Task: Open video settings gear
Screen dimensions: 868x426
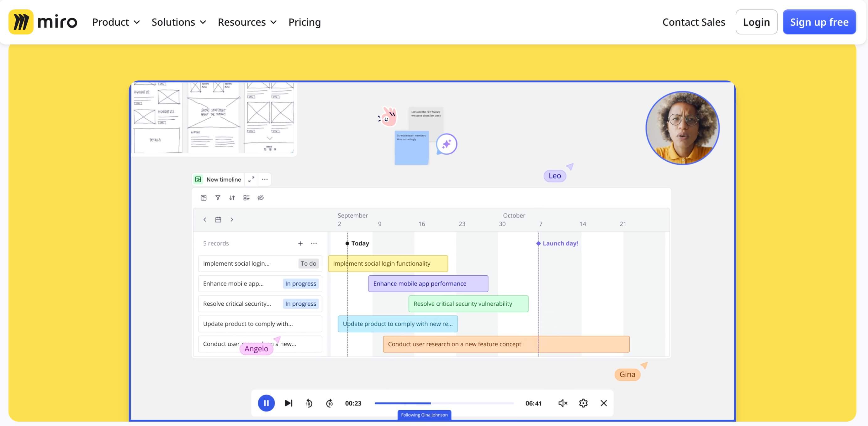Action: click(x=583, y=403)
